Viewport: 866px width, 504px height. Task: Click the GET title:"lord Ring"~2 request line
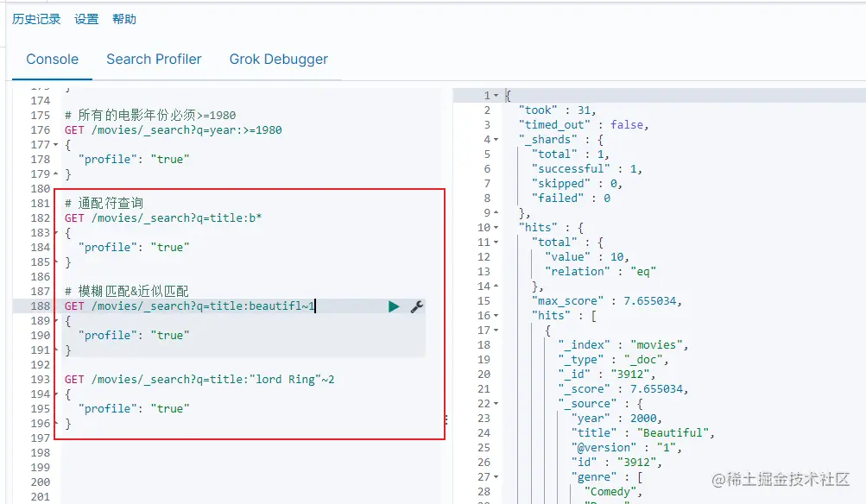tap(199, 379)
